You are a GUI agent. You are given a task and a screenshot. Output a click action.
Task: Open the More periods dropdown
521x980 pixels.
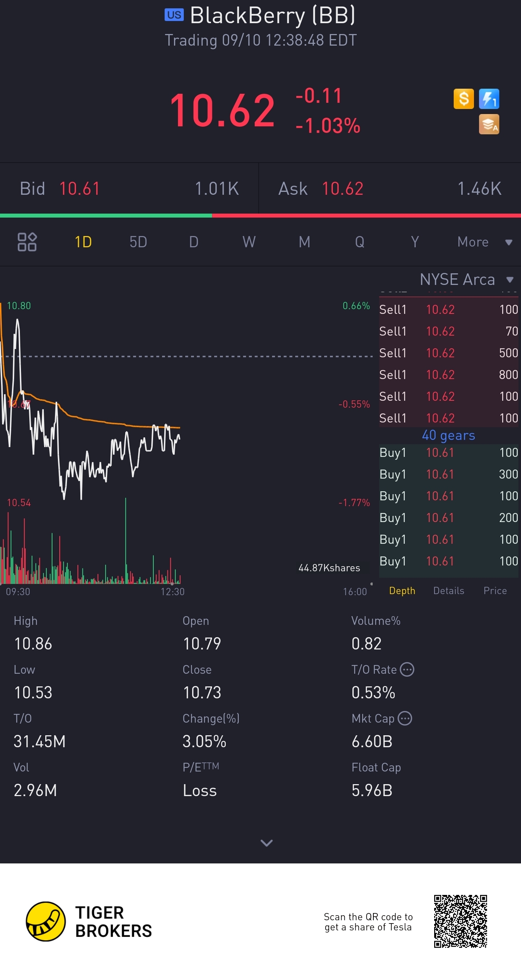coord(485,242)
